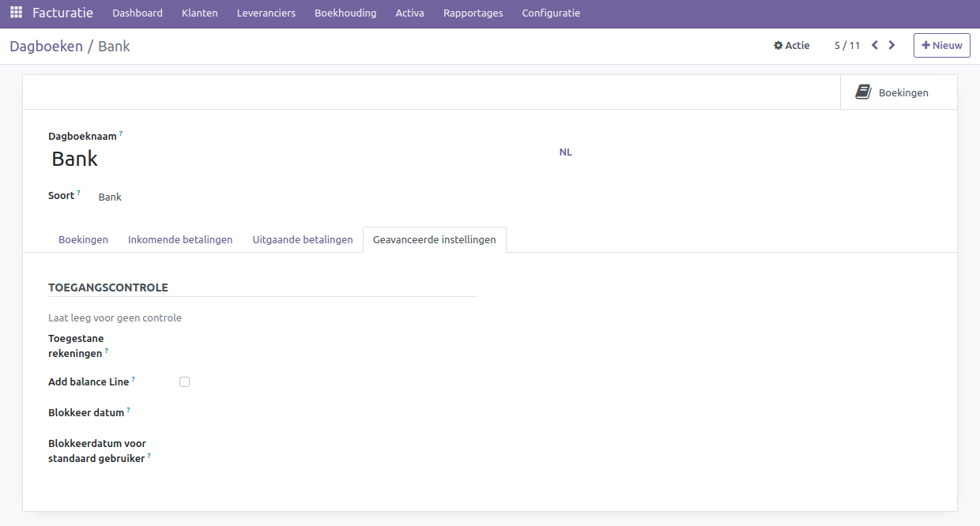
Task: Click the Actie gear icon
Action: (778, 46)
